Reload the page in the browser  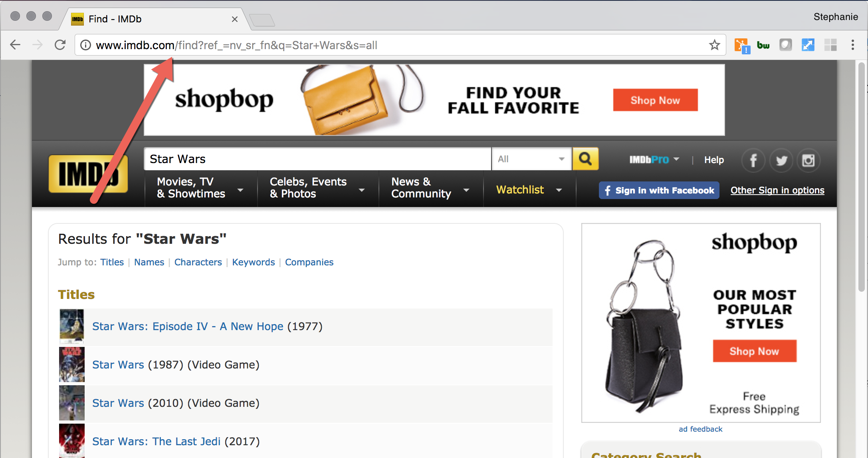60,45
